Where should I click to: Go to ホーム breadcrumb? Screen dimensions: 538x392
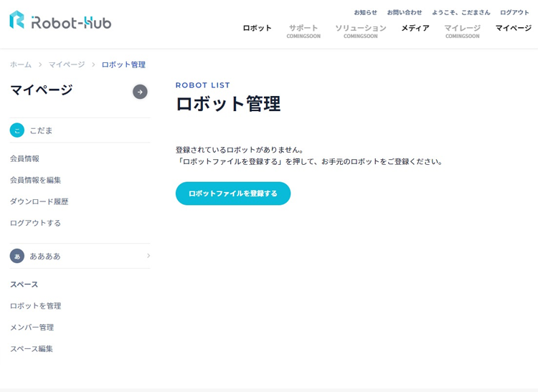coord(21,64)
